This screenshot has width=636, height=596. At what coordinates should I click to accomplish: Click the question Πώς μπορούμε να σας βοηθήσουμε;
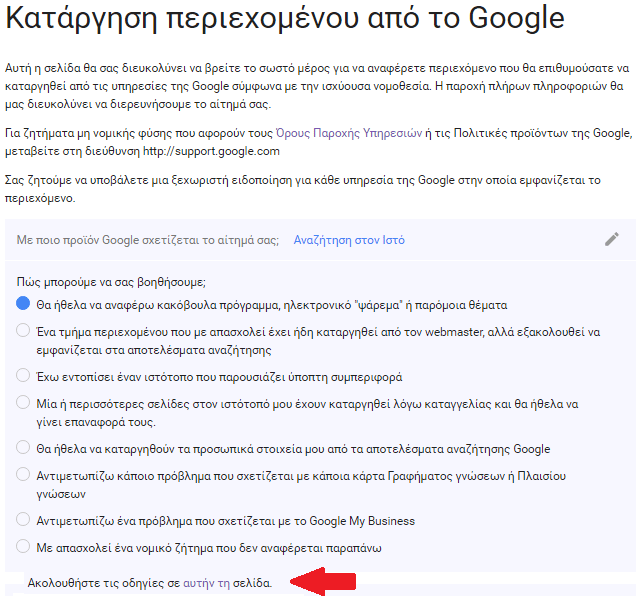pyautogui.click(x=111, y=282)
